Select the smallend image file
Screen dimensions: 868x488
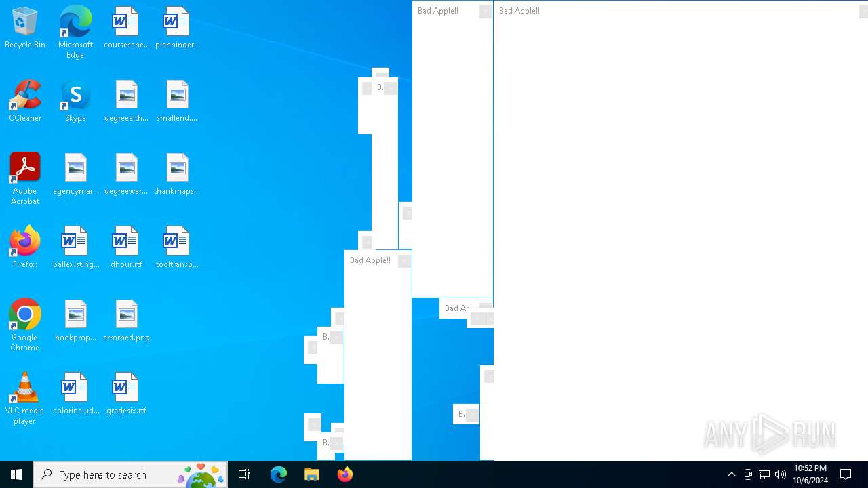(177, 101)
